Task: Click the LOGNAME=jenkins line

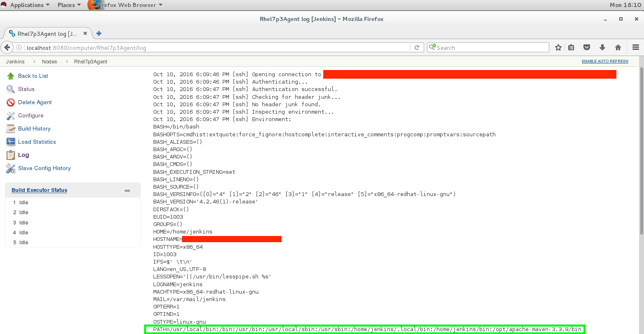Action: [x=178, y=285]
